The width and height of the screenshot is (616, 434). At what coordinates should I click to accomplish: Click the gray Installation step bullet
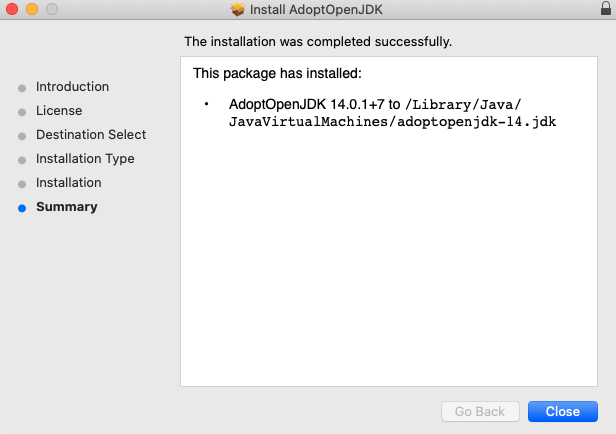[21, 184]
